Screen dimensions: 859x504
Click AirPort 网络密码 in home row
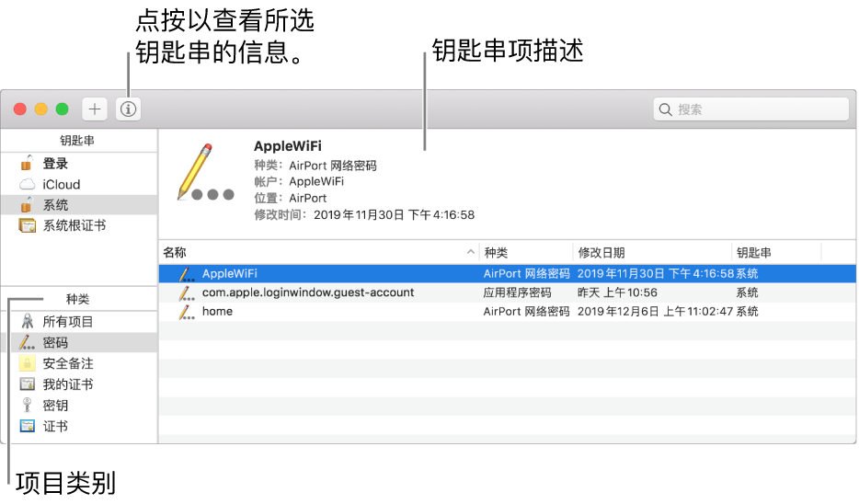pos(526,311)
